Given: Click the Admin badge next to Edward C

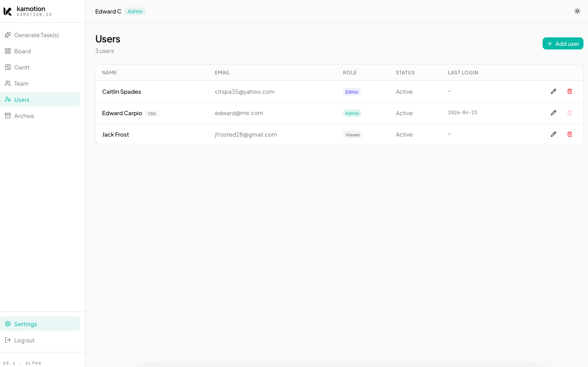Looking at the screenshot, I should [x=135, y=11].
